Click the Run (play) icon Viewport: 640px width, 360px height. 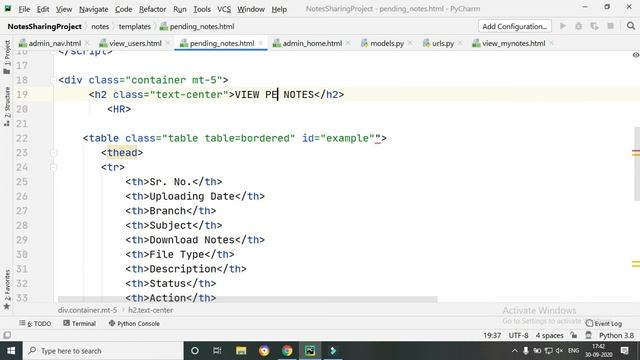coord(563,26)
